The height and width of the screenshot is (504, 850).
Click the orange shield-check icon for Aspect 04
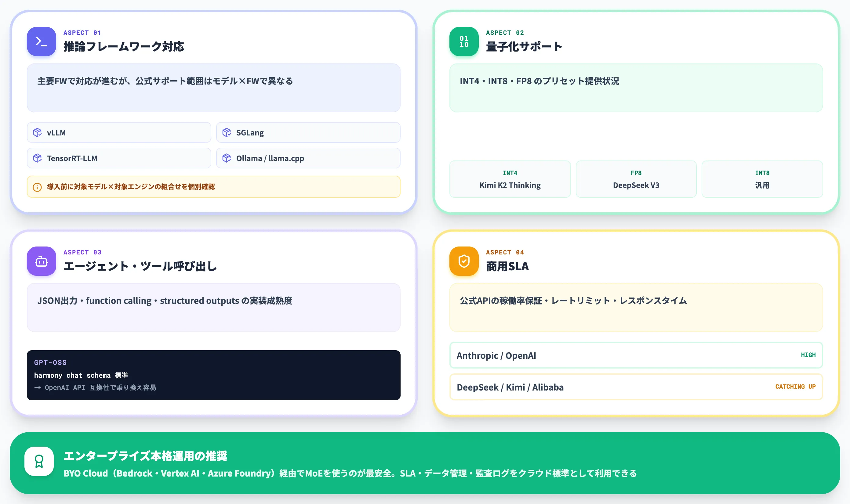click(464, 261)
